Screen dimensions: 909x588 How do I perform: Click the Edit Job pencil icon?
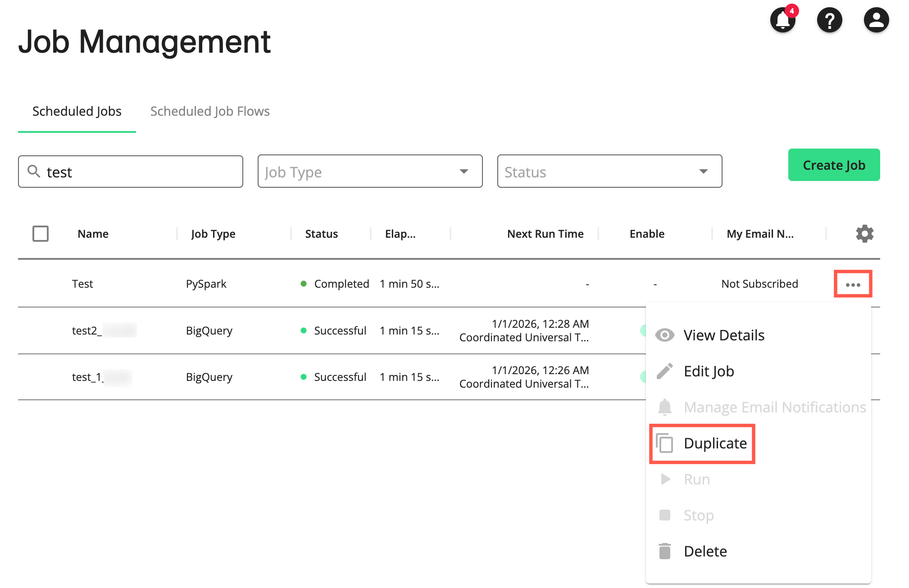tap(664, 371)
